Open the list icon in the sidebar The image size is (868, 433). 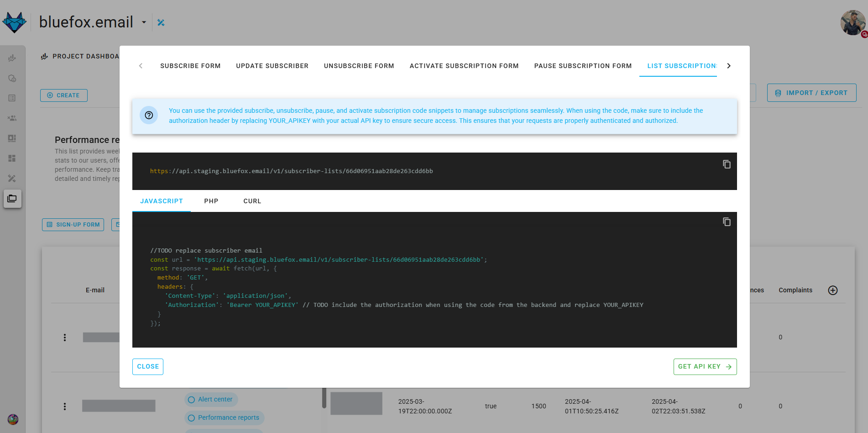click(x=12, y=98)
